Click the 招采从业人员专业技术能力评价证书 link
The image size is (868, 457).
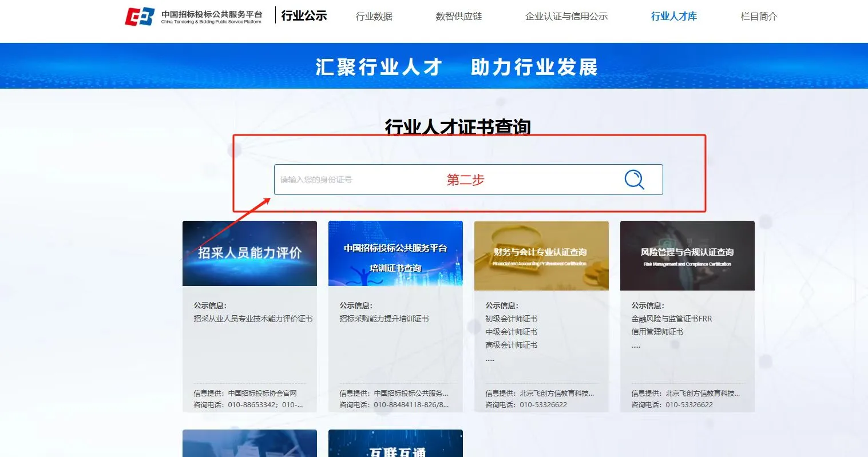[249, 319]
